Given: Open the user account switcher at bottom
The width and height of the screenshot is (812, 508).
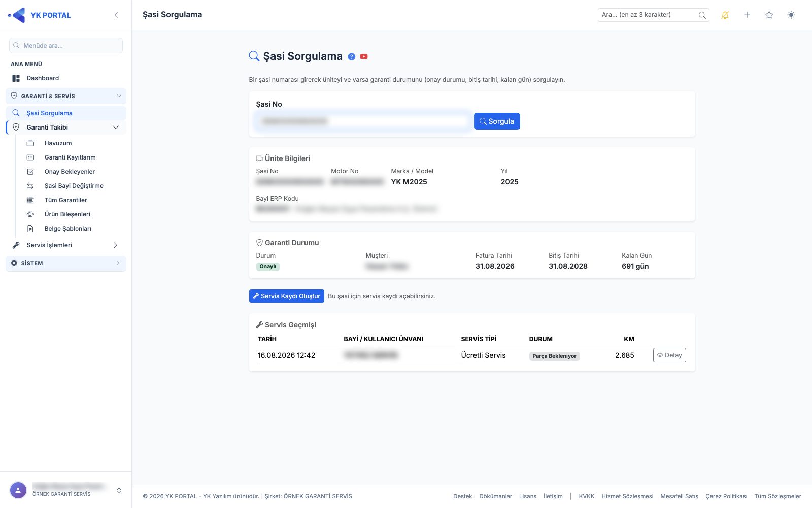Looking at the screenshot, I should (119, 490).
